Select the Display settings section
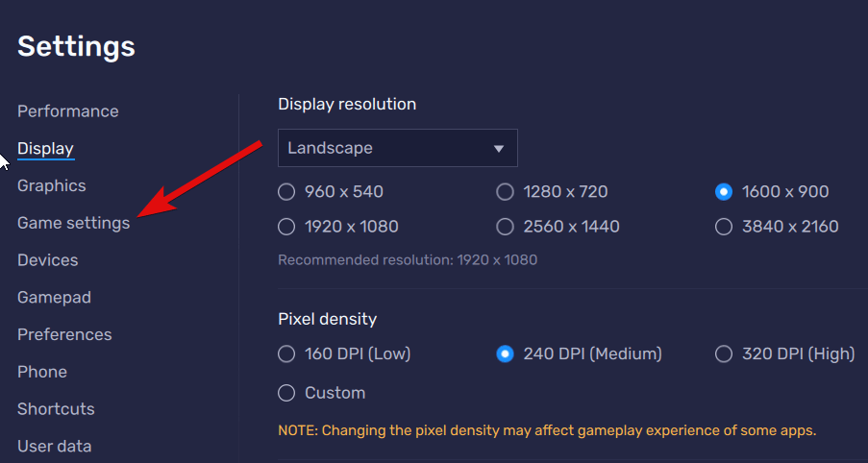 coord(45,149)
